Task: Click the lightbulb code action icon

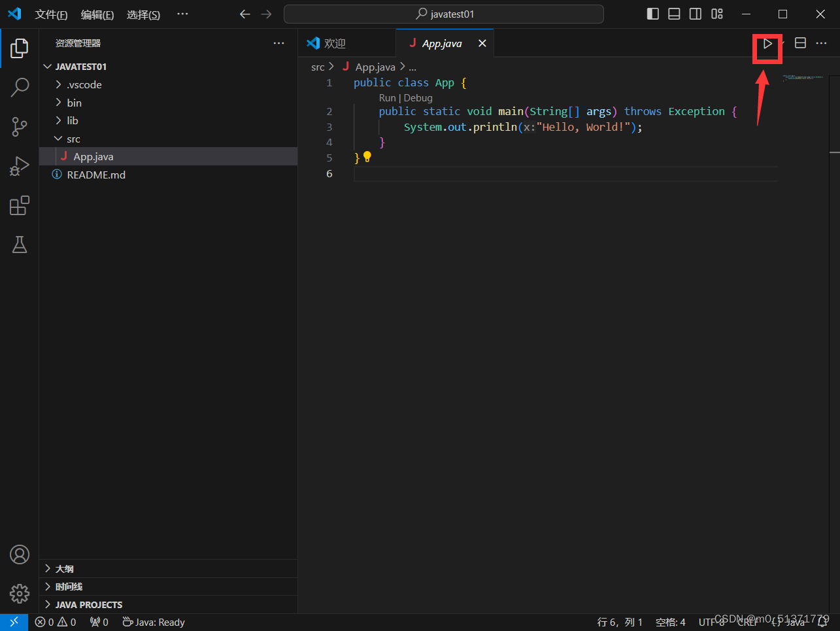Action: point(367,157)
